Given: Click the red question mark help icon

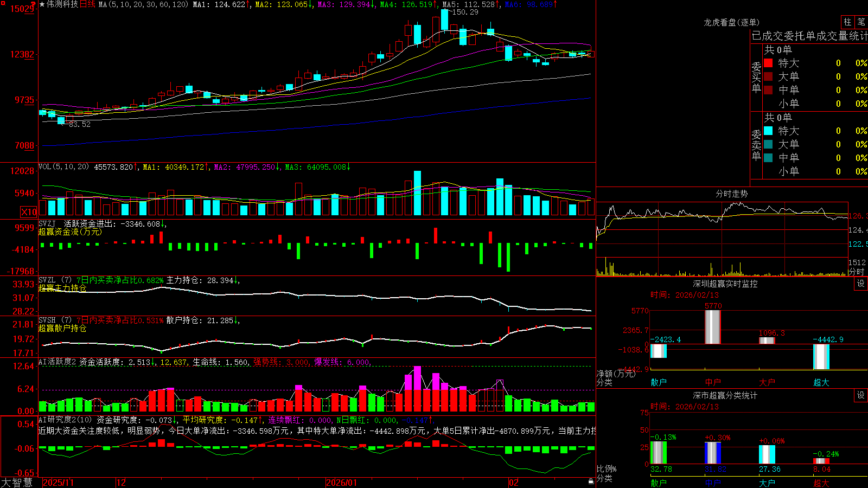Looking at the screenshot, I should pyautogui.click(x=33, y=4).
